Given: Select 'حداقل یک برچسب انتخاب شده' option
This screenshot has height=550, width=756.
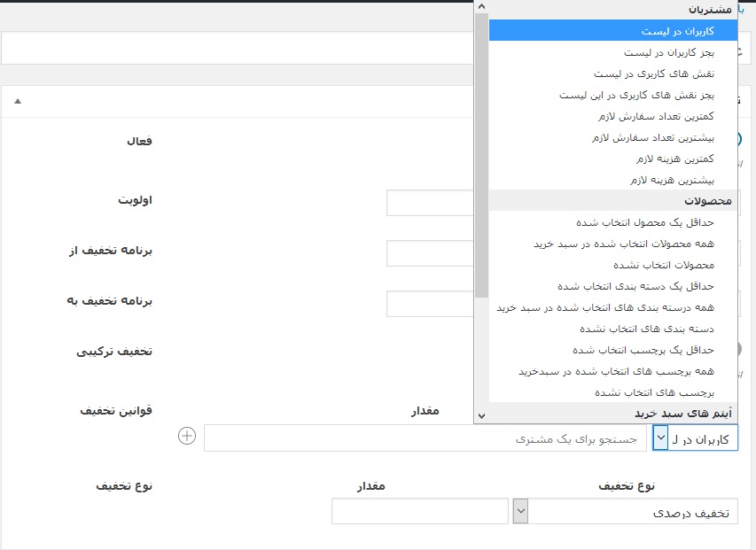Looking at the screenshot, I should (x=612, y=350).
